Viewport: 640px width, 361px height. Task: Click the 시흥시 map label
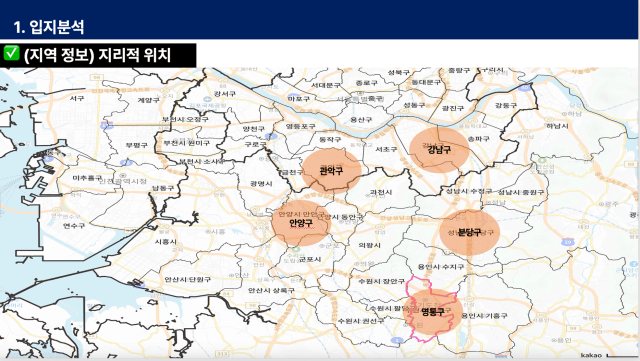(x=166, y=241)
